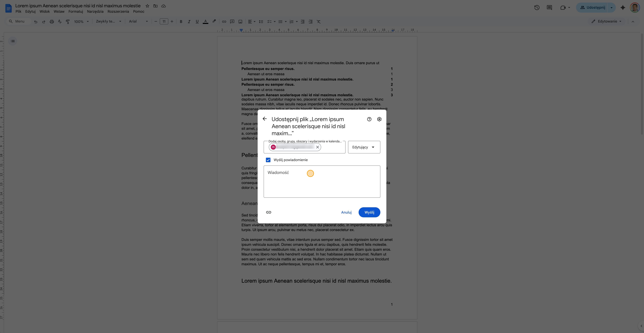Image resolution: width=644 pixels, height=333 pixels.
Task: Click the Wiadomość message field
Action: point(322,182)
